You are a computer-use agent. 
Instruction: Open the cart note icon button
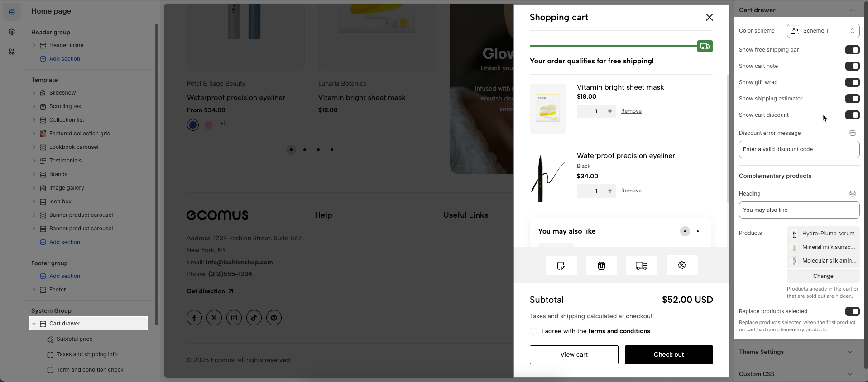coord(561,265)
